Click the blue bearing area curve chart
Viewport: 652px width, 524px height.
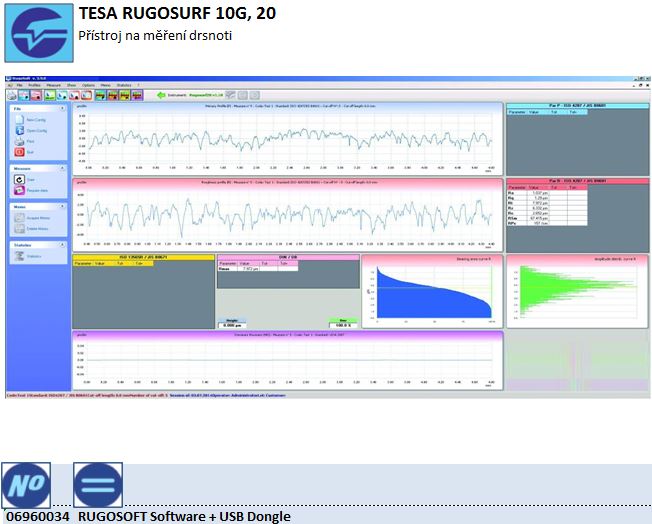pyautogui.click(x=434, y=293)
